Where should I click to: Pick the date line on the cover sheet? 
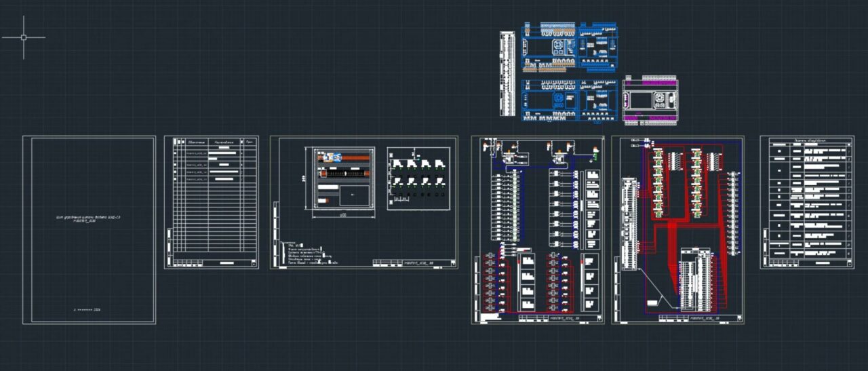[x=87, y=309]
